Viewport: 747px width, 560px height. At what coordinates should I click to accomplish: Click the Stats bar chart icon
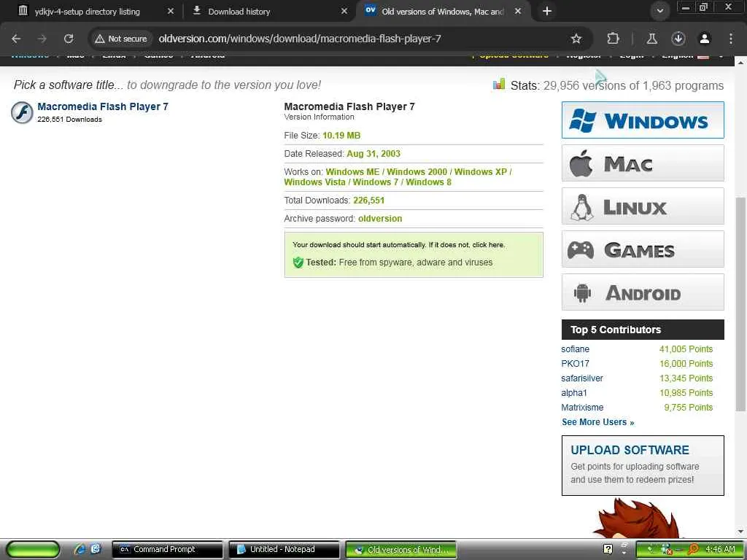499,85
